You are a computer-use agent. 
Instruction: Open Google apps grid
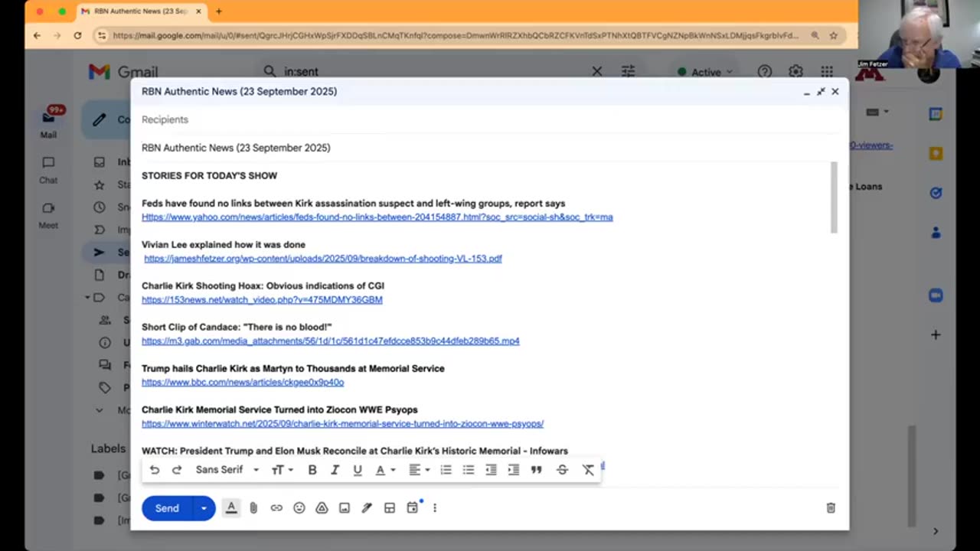pyautogui.click(x=827, y=72)
